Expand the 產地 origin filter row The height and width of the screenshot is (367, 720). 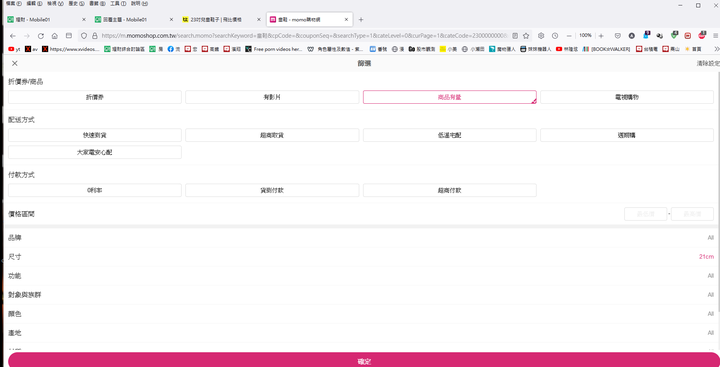point(361,333)
